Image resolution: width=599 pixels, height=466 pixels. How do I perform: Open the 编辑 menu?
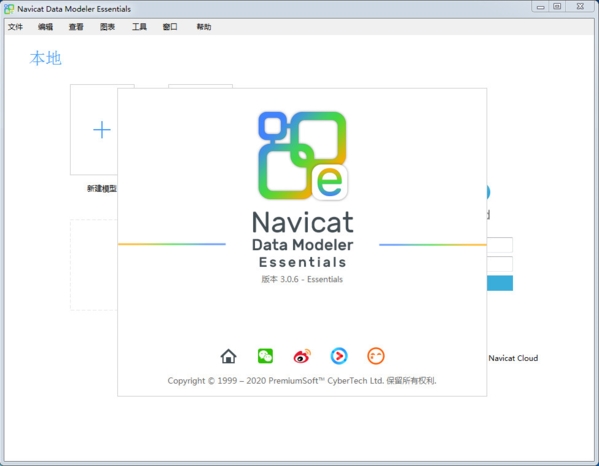click(x=45, y=27)
